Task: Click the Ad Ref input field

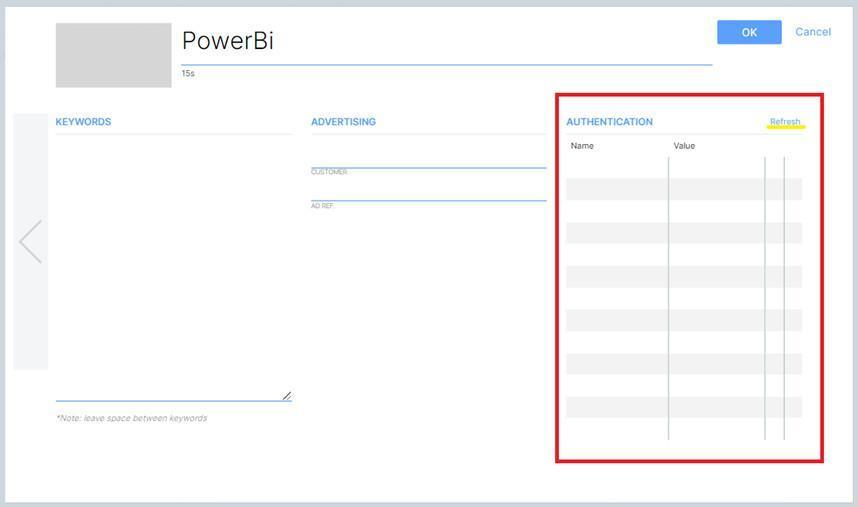Action: [x=428, y=191]
